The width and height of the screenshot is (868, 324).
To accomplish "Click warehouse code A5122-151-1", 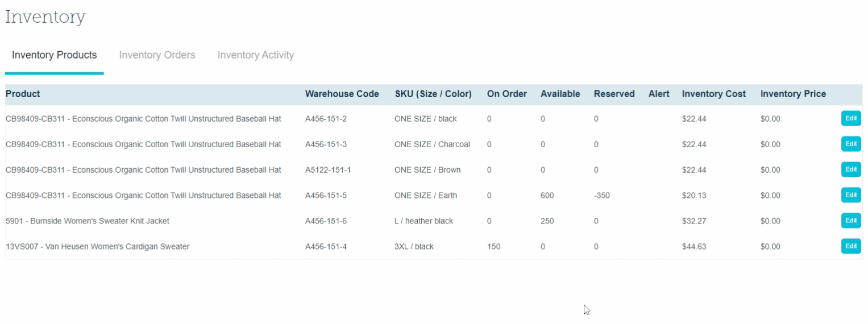I will pyautogui.click(x=328, y=170).
